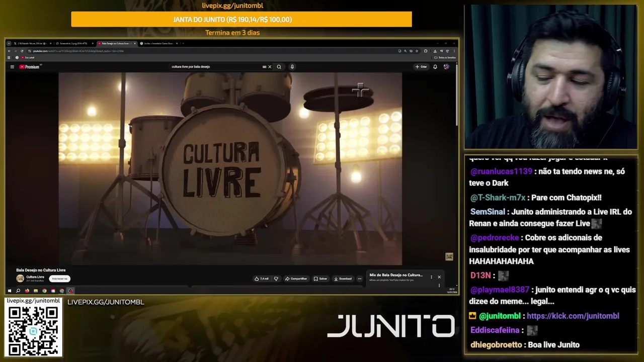Open options menu of the Mix playlist panel
Screen dimensions: 644x362
tap(431, 277)
